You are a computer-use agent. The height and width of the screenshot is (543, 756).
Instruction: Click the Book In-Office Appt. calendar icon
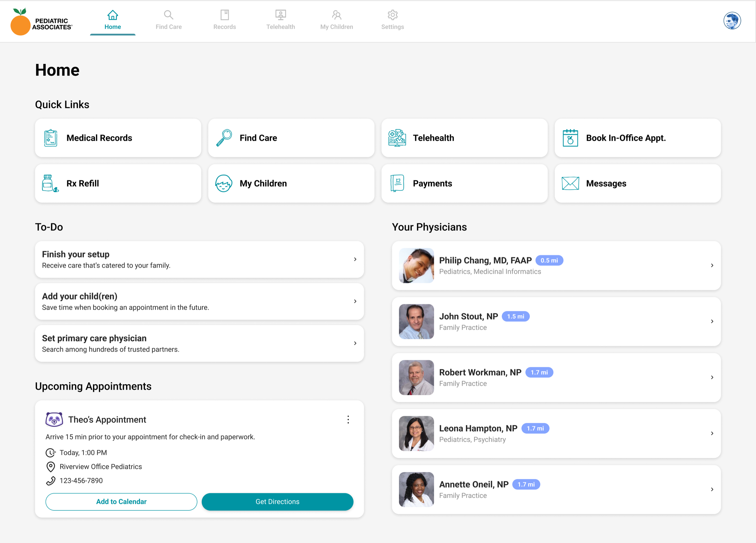570,138
